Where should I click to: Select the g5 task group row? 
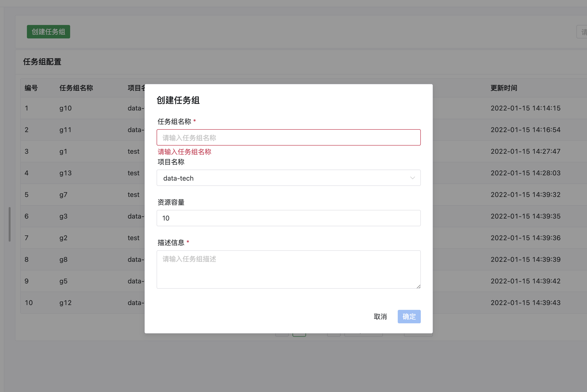click(63, 281)
